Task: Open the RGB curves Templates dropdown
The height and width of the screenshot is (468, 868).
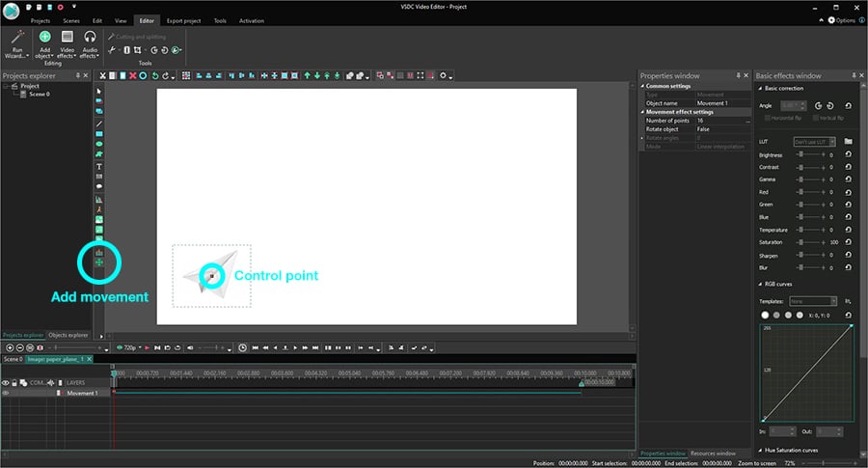Action: click(x=813, y=301)
